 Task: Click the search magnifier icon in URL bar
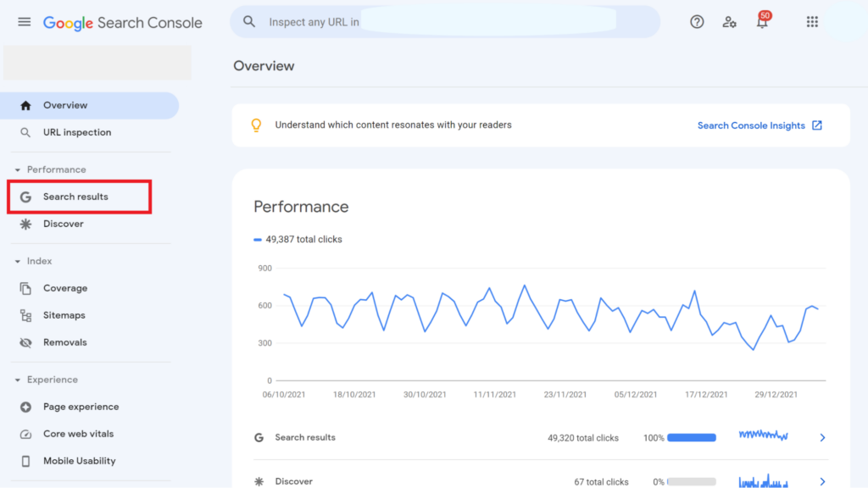(x=249, y=21)
